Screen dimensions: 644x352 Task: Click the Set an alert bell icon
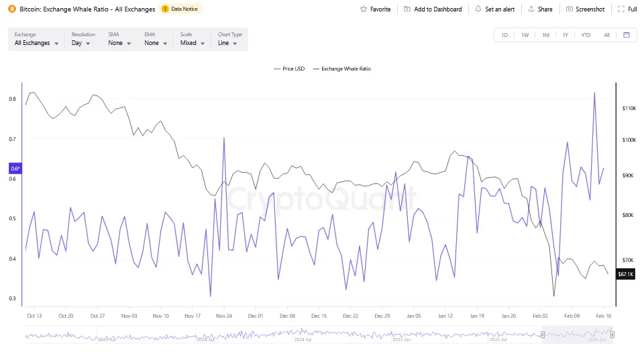478,9
